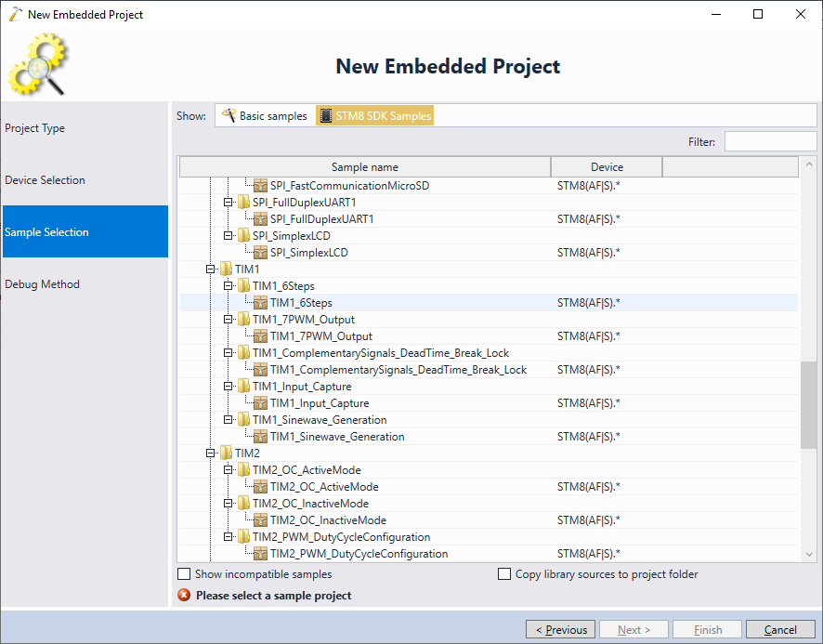Click the TIM1_7PWM_Output sample package icon
Screen dimensions: 823x644
(x=260, y=336)
